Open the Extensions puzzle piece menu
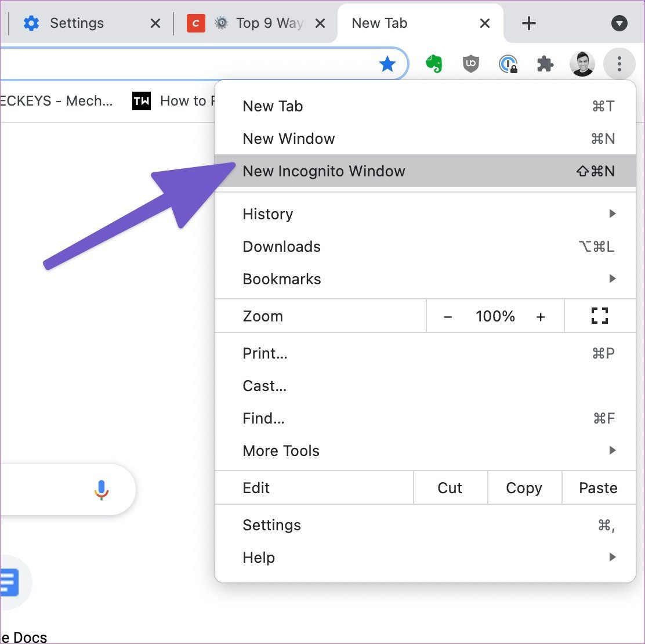 545,64
